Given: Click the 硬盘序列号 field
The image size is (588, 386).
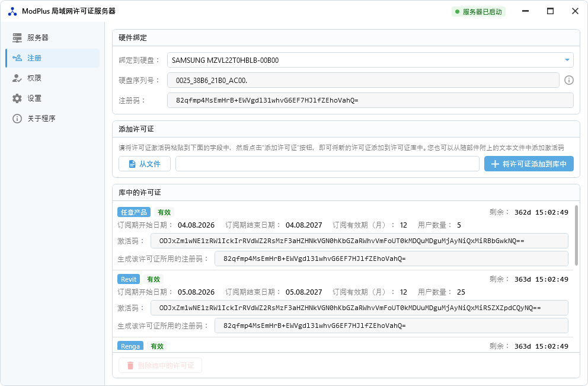Looking at the screenshot, I should tap(363, 80).
